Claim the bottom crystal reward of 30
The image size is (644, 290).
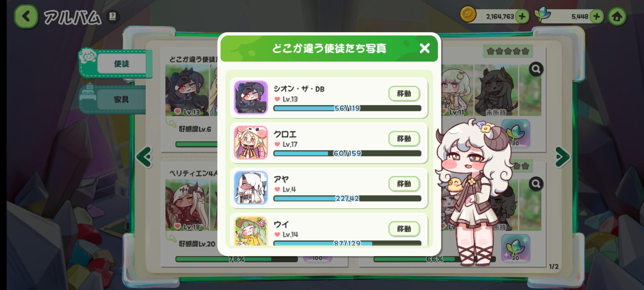(515, 248)
